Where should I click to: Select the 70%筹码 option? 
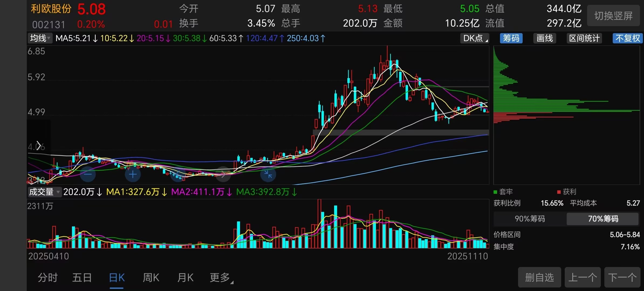(x=603, y=219)
